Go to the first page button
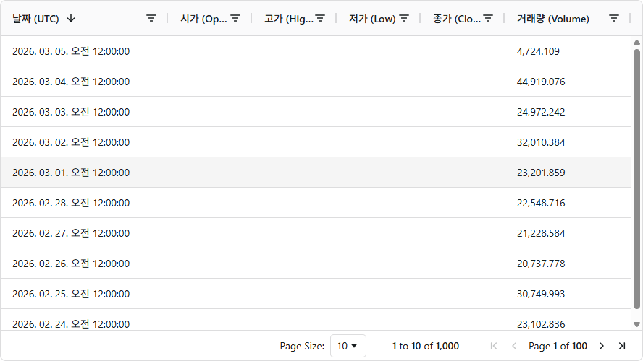This screenshot has width=643, height=361. [x=494, y=346]
